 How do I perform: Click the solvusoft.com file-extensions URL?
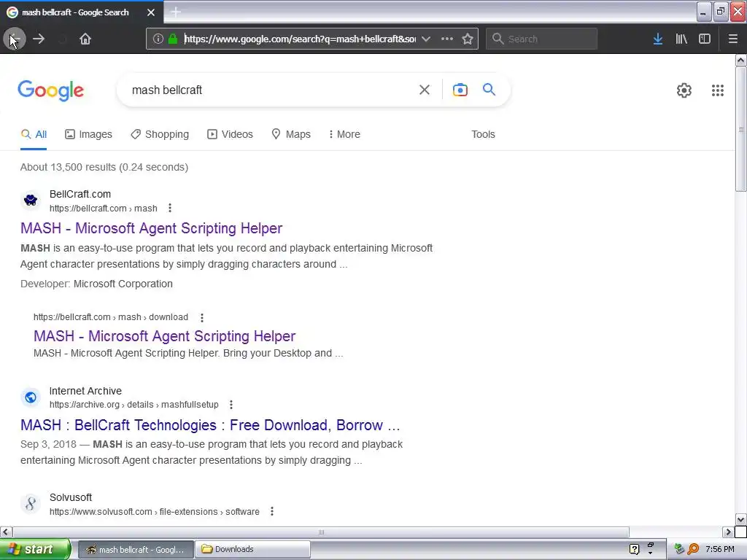tap(155, 511)
